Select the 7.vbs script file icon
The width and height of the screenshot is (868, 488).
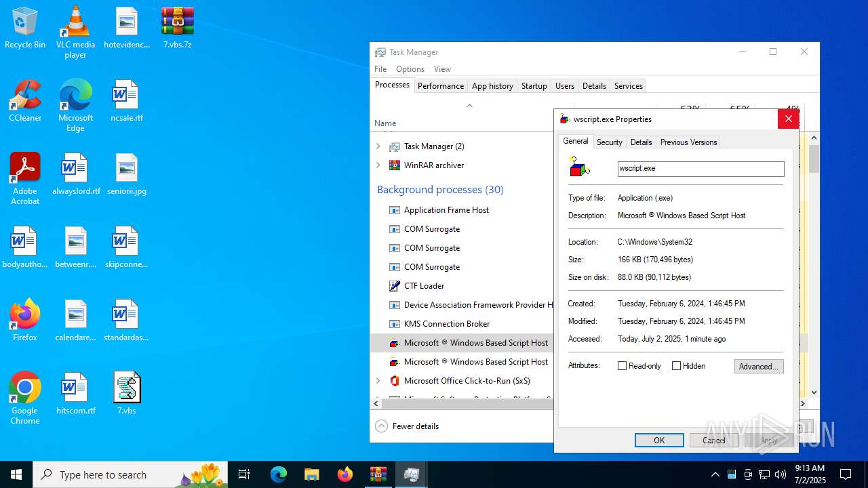click(127, 394)
